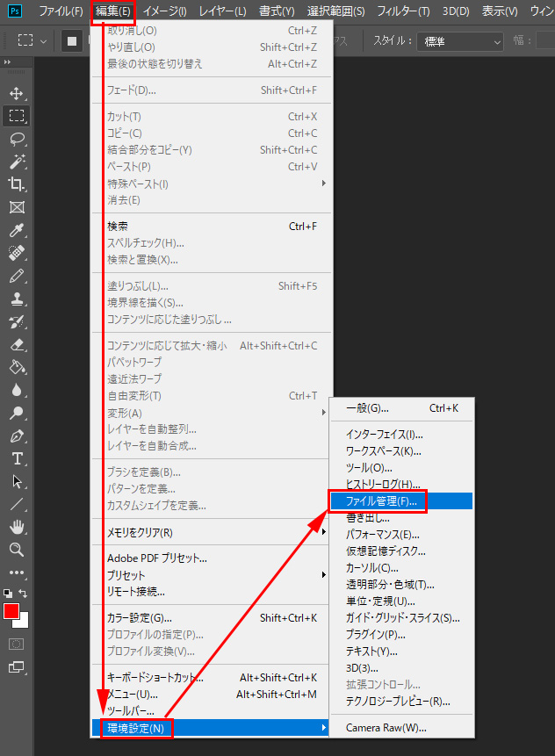Choose 検索 in the Edit menu
This screenshot has width=555, height=756.
(x=212, y=227)
